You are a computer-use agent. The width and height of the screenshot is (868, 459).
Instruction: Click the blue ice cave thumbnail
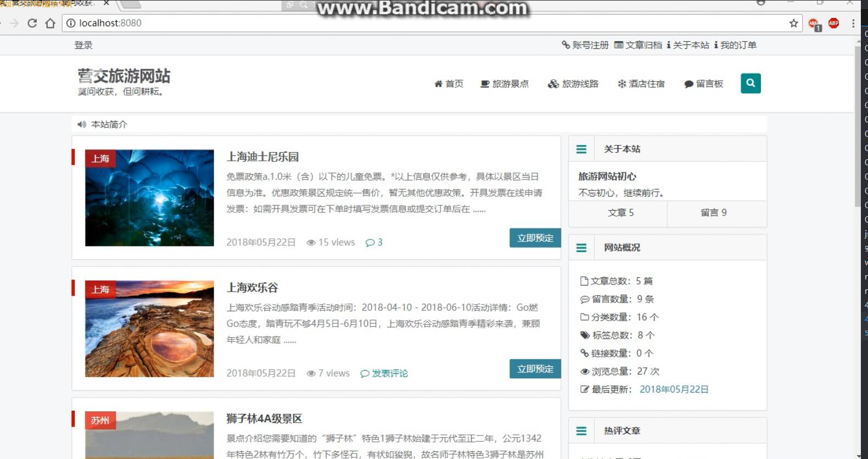[149, 198]
